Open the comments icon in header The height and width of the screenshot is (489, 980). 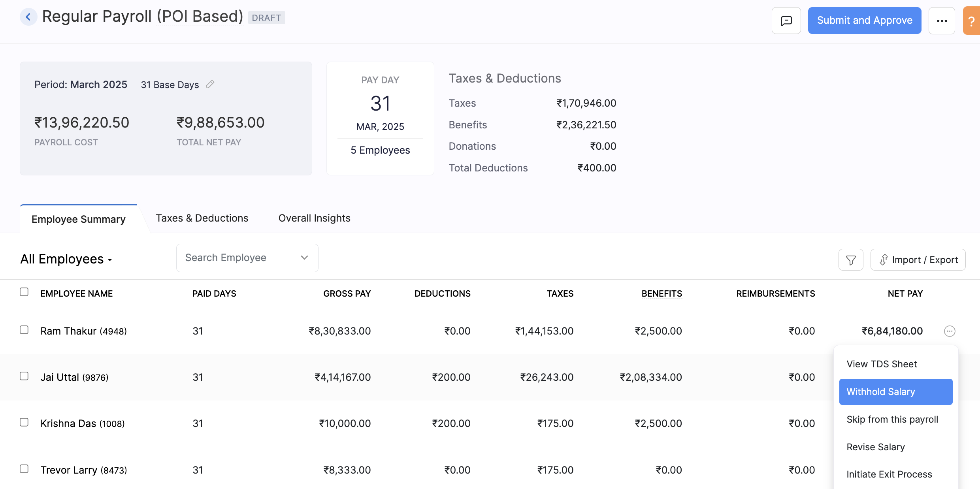coord(786,21)
